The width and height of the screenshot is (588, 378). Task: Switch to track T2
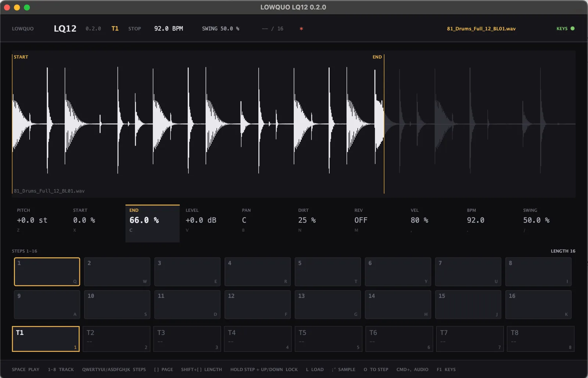point(116,339)
